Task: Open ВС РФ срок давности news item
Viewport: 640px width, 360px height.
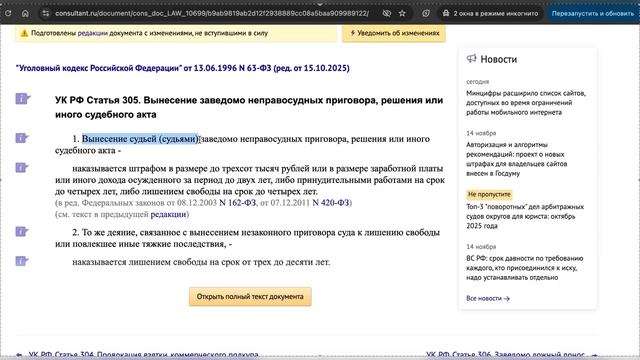Action: (x=524, y=268)
